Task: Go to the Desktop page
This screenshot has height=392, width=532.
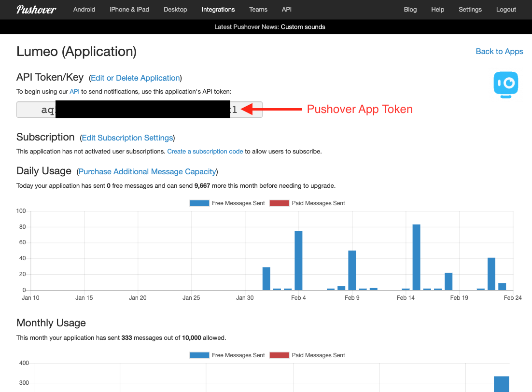Action: click(x=175, y=10)
